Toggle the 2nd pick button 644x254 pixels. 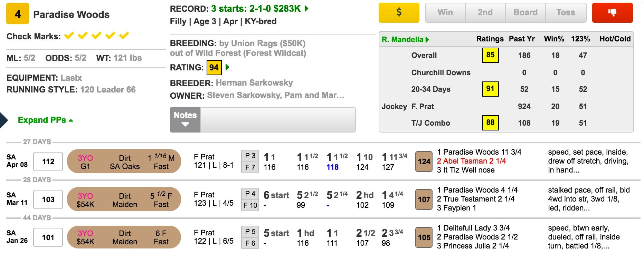pyautogui.click(x=485, y=13)
